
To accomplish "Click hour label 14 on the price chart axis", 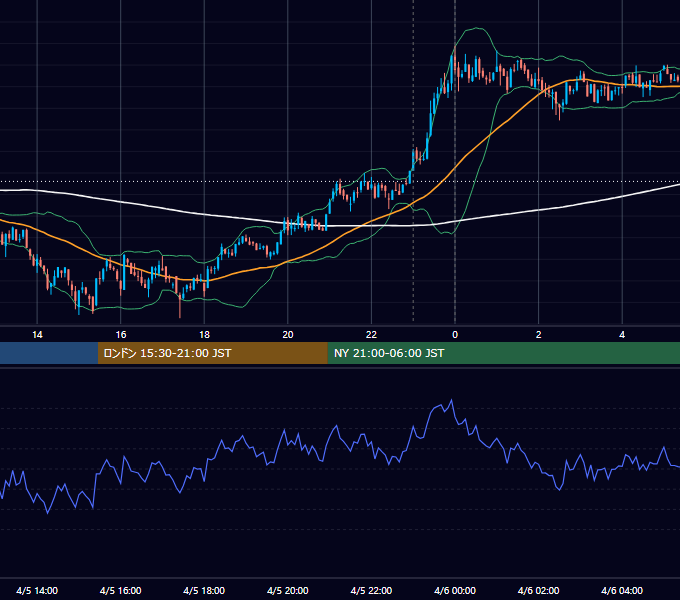I will pyautogui.click(x=37, y=335).
